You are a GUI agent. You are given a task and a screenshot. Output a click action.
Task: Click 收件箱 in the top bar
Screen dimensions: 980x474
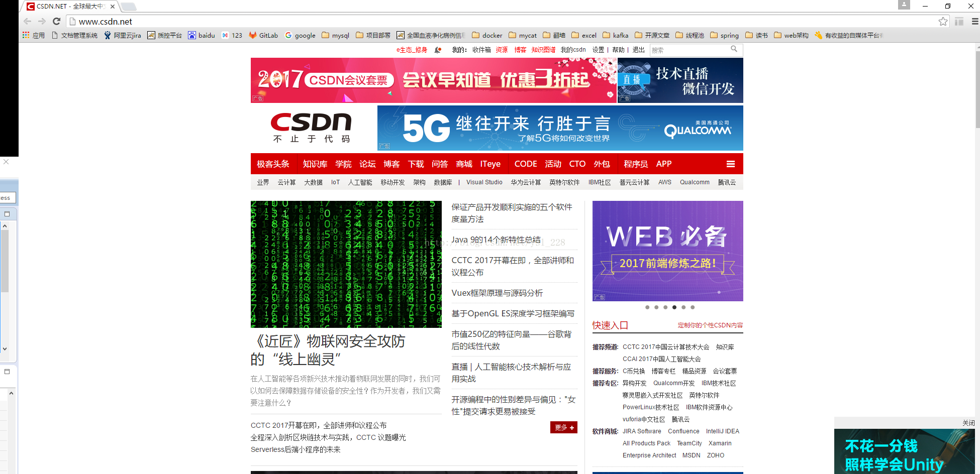point(481,50)
